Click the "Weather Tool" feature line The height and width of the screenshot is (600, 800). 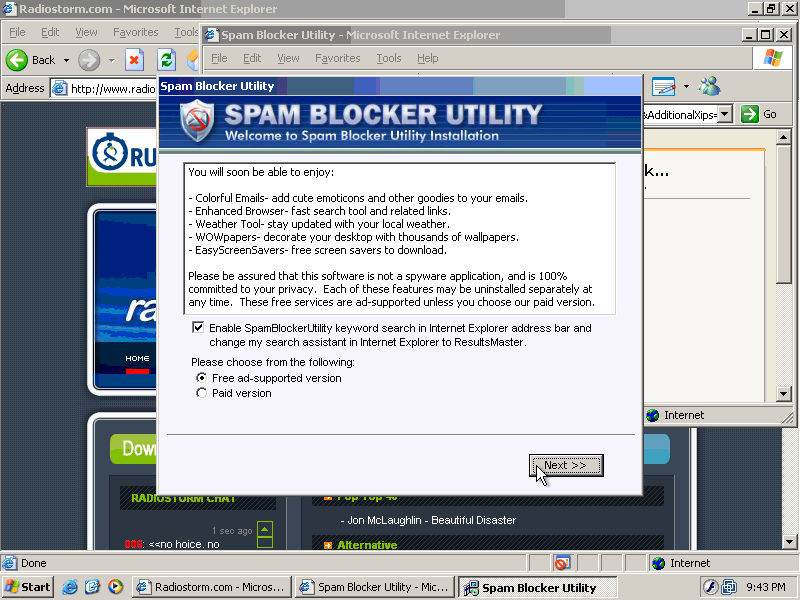(x=319, y=224)
